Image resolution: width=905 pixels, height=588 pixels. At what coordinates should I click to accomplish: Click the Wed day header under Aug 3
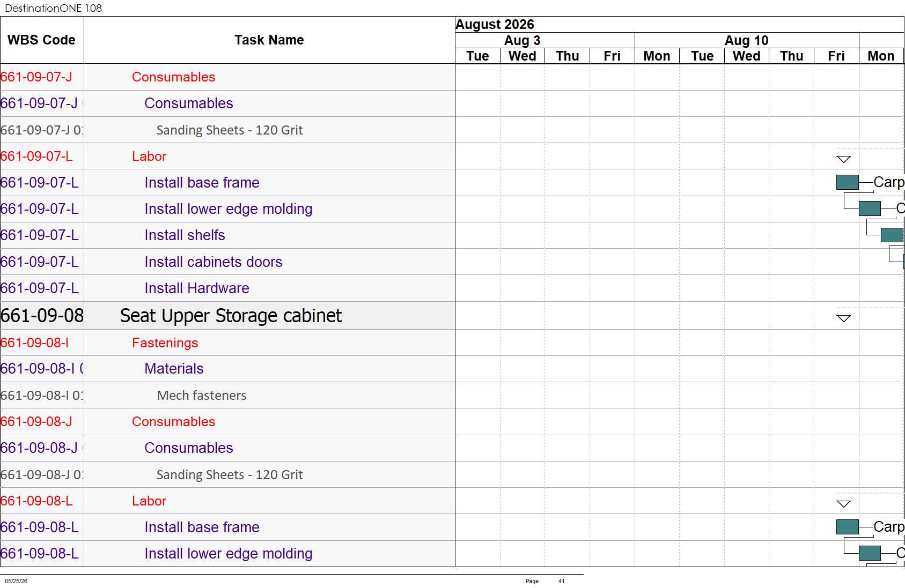[523, 56]
